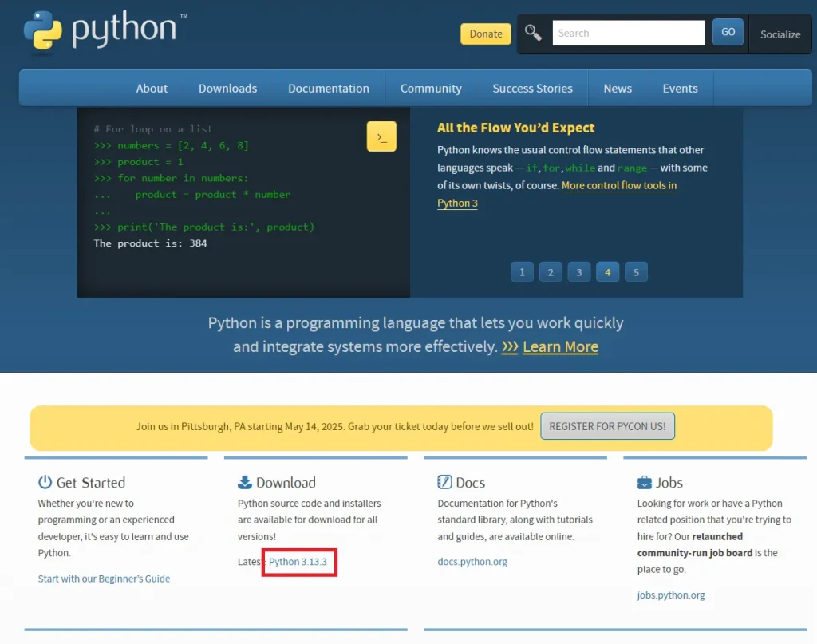This screenshot has height=644, width=817.
Task: Click the Download section heading
Action: click(286, 483)
